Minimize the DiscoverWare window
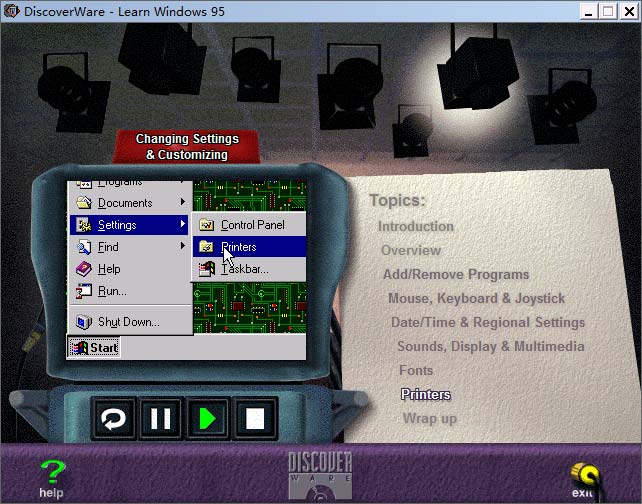The height and width of the screenshot is (504, 642). tap(588, 11)
